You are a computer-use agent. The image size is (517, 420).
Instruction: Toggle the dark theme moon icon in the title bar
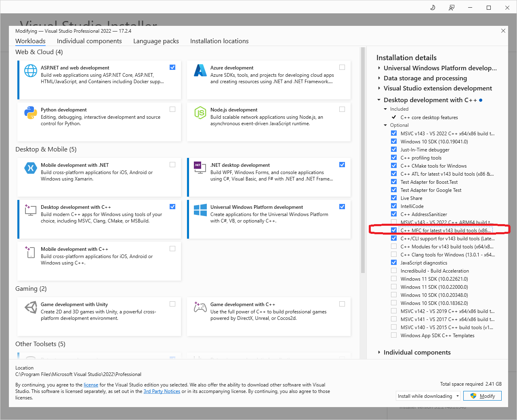coord(433,7)
